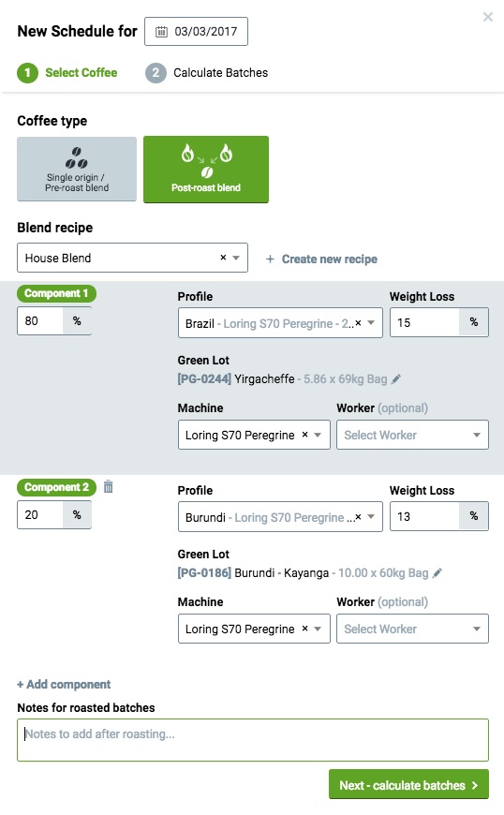Viewport: 504px width, 815px height.
Task: Open Component 2 Select Worker dropdown
Action: [412, 629]
